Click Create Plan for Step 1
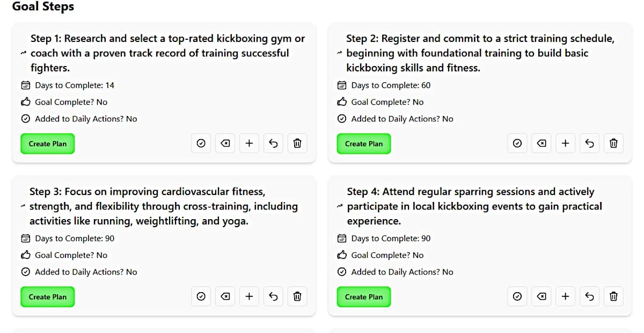 click(48, 143)
